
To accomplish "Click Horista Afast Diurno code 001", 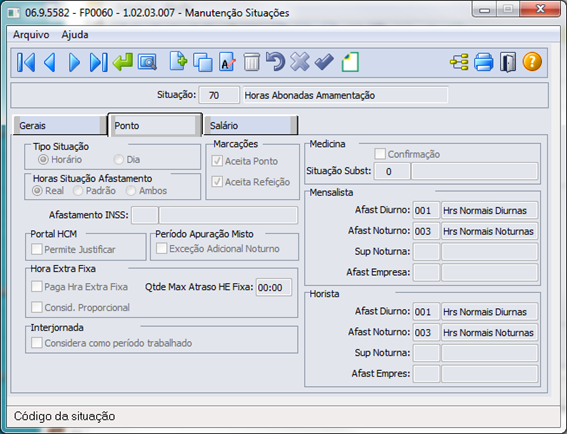I will click(x=426, y=311).
